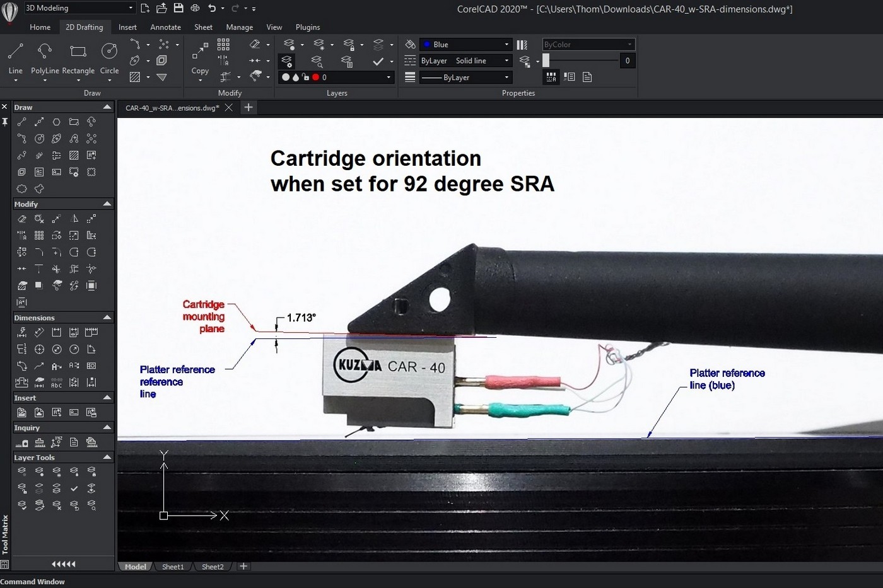Add a new drawing tab with plus button
Viewport: 883px width, 588px height.
click(249, 108)
